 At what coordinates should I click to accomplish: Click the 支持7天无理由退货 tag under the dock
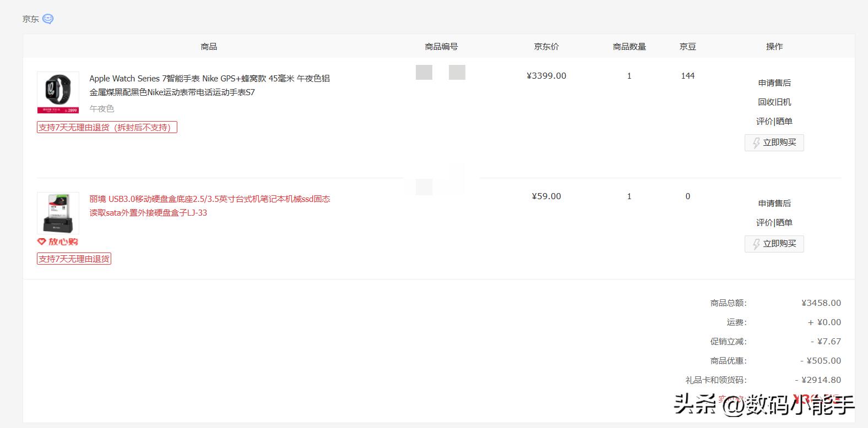coord(74,259)
